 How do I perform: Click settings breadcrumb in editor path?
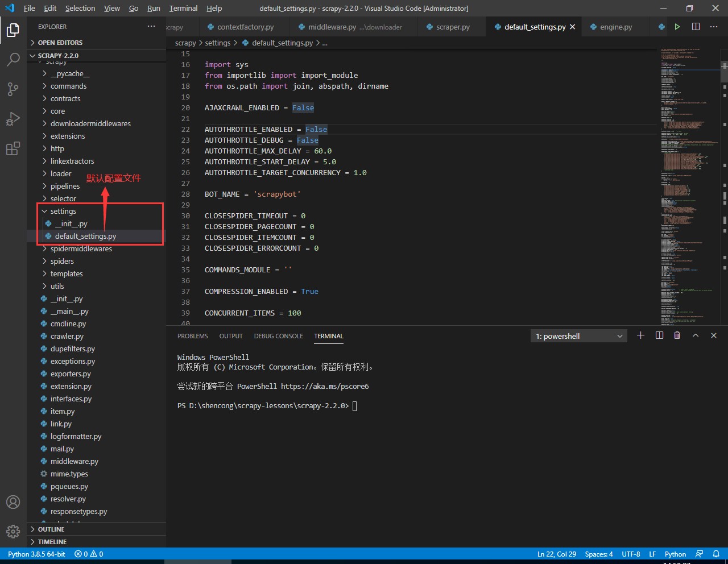click(218, 43)
